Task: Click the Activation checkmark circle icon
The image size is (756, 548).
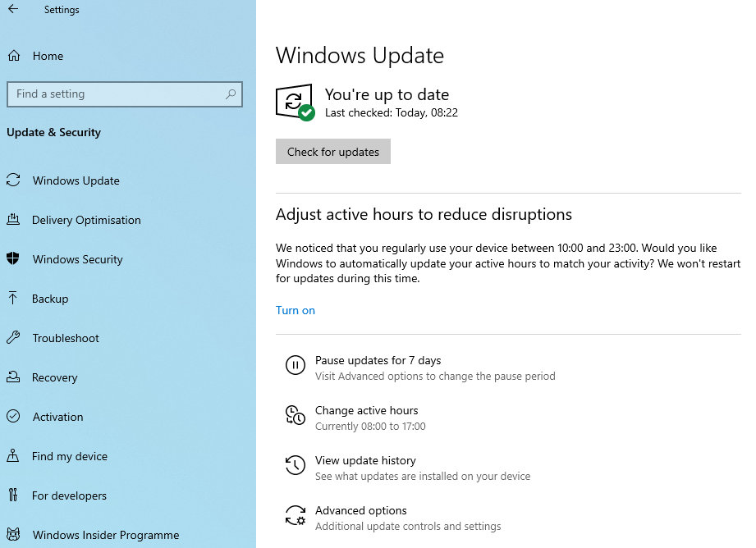Action: tap(13, 416)
